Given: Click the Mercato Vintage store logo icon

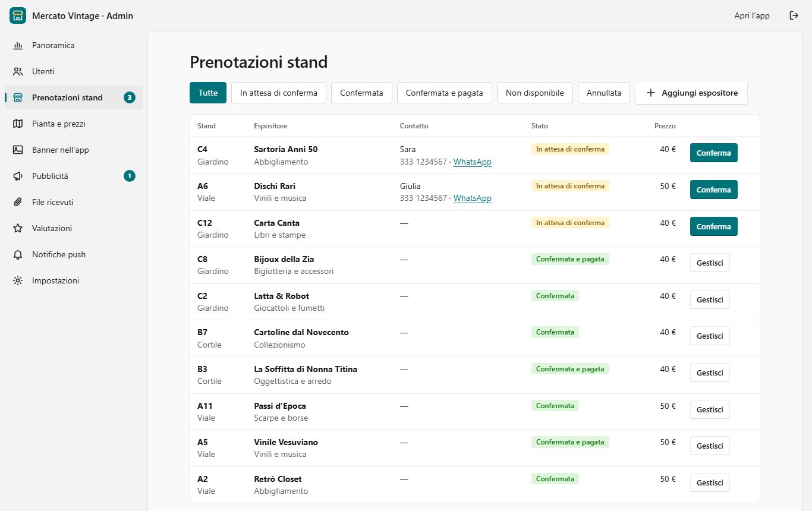Looking at the screenshot, I should tap(18, 15).
